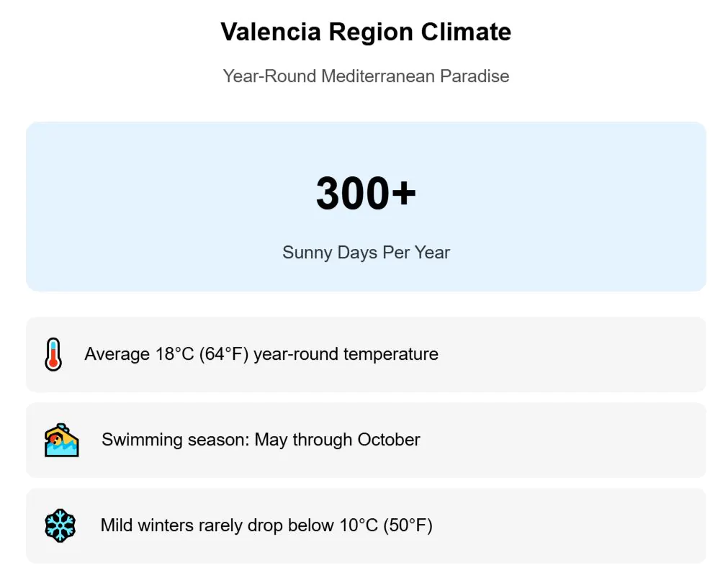Click the year-round temperature phrase
Viewport: 728px width, 570px height.
[x=346, y=354]
